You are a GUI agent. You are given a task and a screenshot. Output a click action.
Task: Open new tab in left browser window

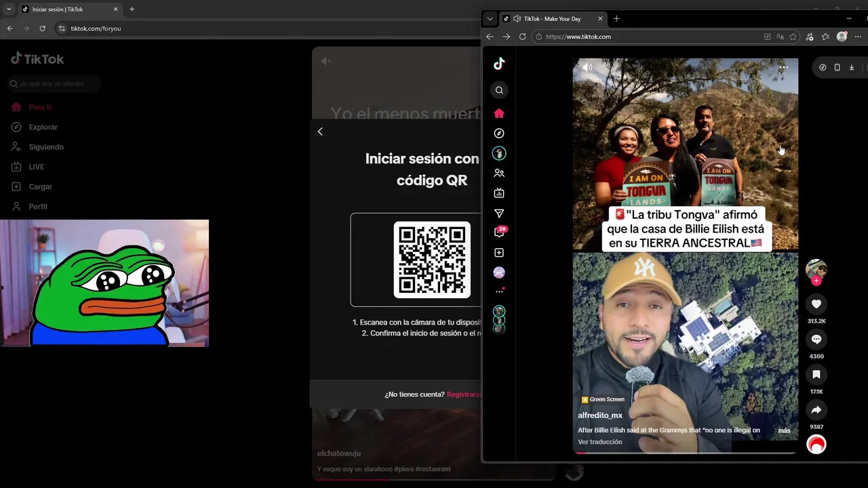(x=132, y=9)
